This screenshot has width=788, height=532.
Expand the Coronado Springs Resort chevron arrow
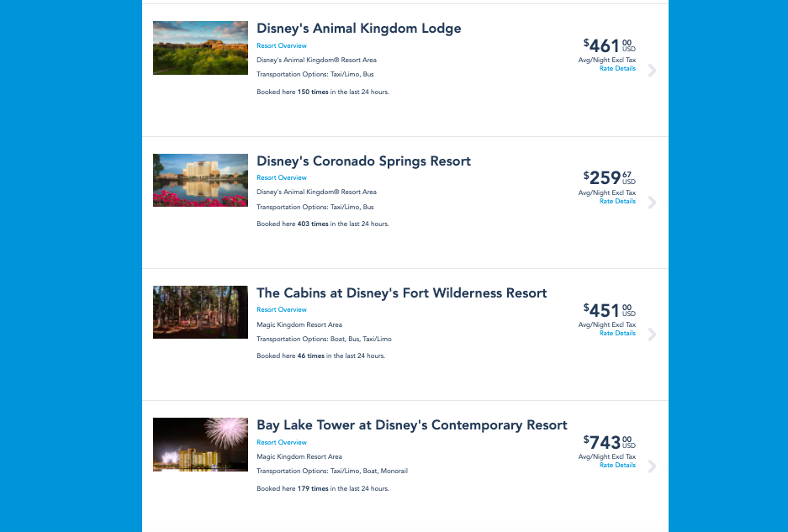pyautogui.click(x=652, y=203)
